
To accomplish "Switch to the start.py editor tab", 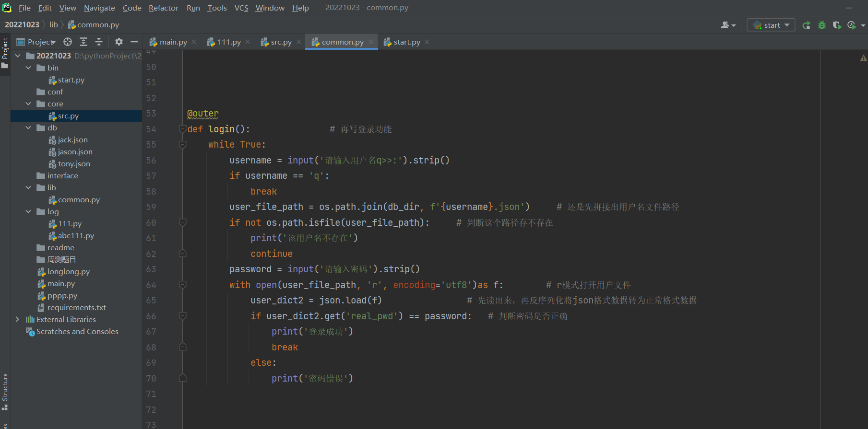I will 402,42.
